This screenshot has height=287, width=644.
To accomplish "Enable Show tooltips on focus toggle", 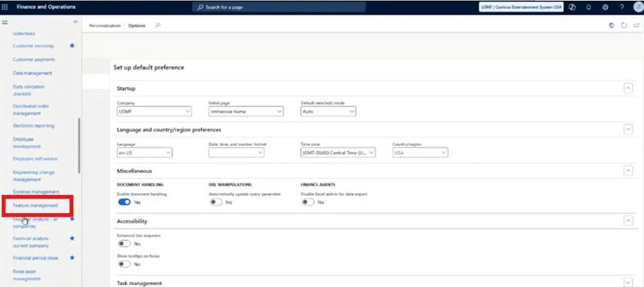I will point(125,263).
